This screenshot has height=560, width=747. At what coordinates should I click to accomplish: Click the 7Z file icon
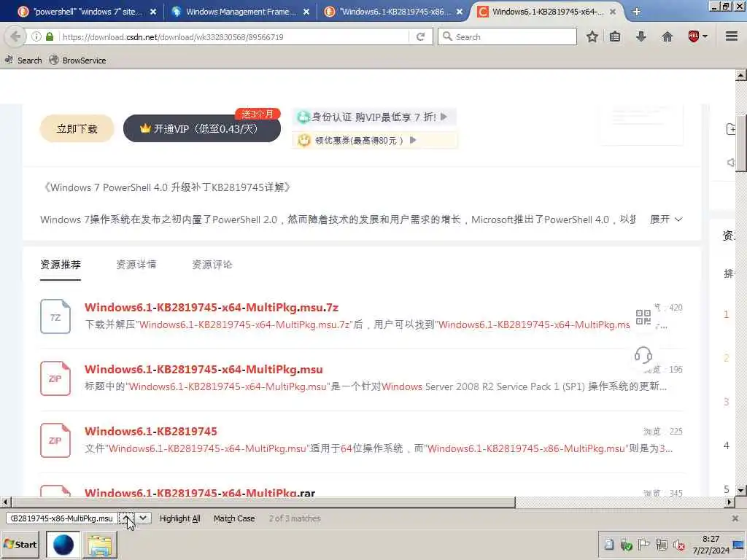click(55, 316)
